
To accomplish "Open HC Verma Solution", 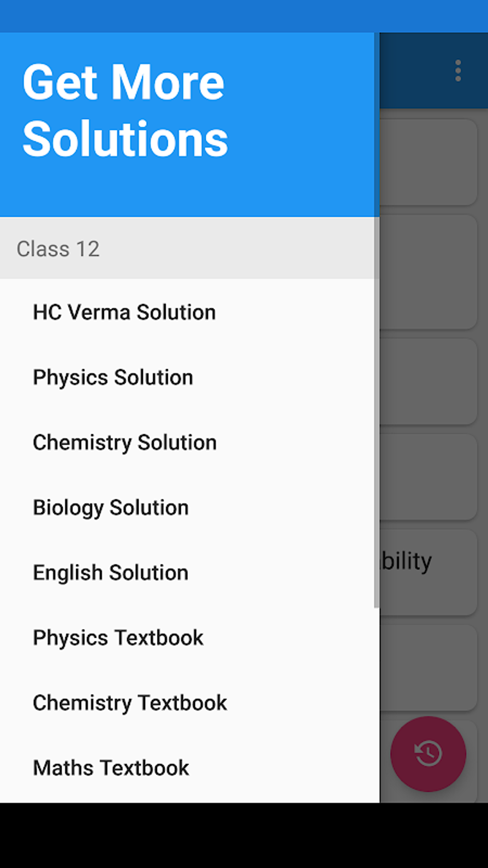I will tap(124, 312).
